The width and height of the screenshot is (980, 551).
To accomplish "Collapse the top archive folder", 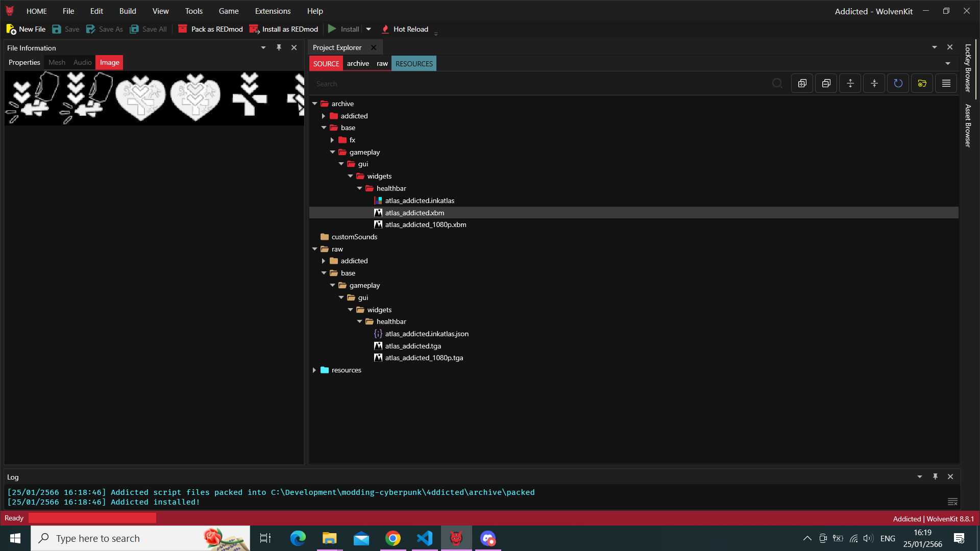I will coord(314,104).
